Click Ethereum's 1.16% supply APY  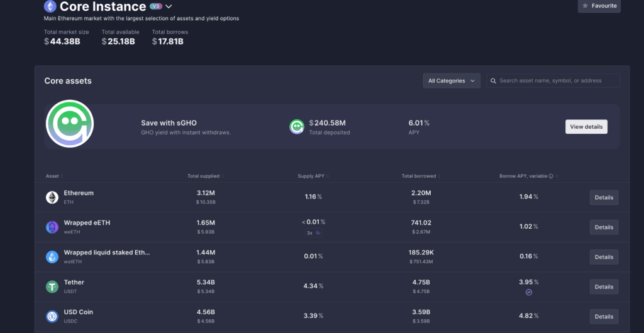313,197
